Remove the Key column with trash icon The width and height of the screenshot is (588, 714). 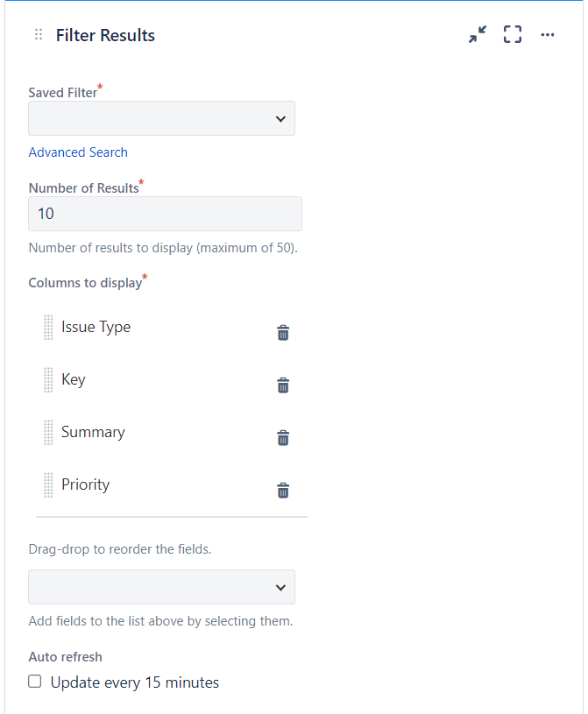click(283, 385)
